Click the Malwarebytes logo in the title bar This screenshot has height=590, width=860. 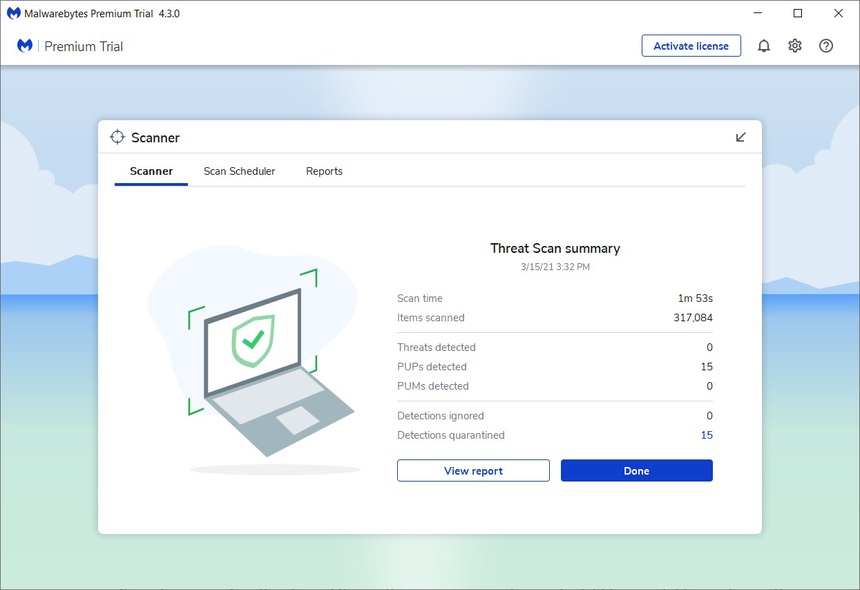tap(11, 13)
